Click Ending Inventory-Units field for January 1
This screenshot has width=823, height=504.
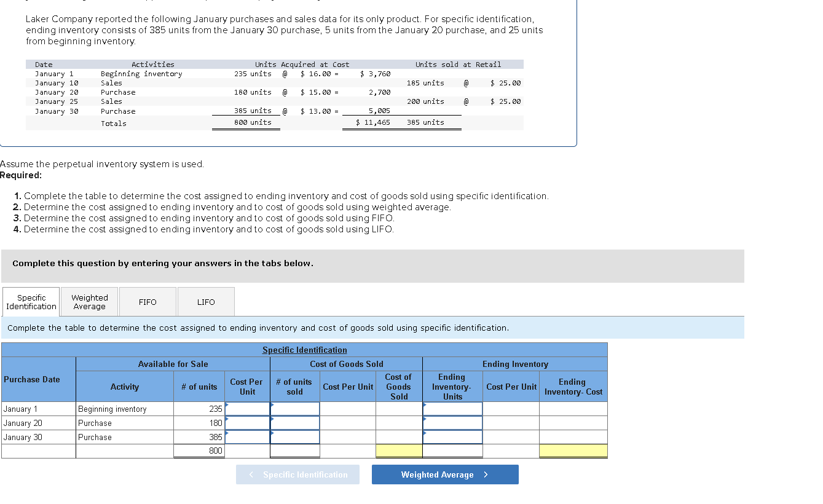(x=453, y=408)
